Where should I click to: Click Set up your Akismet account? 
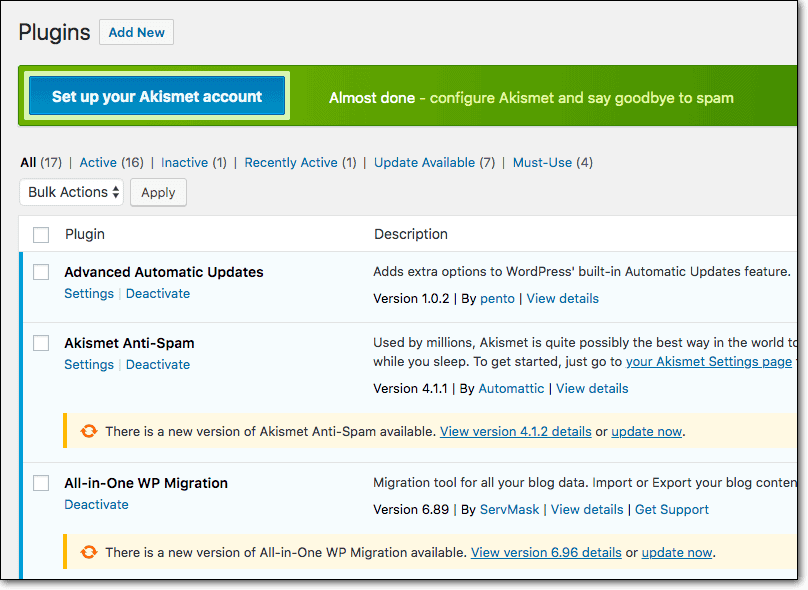[x=157, y=96]
